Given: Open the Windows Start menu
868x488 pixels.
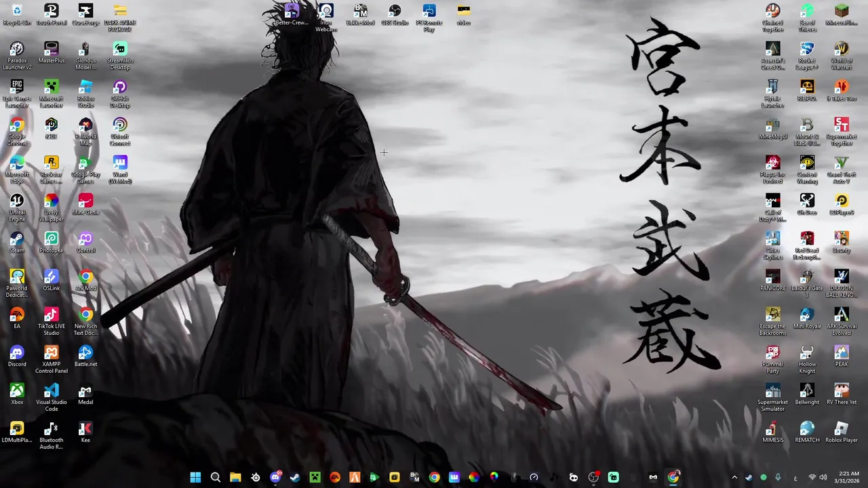Looking at the screenshot, I should pyautogui.click(x=195, y=477).
